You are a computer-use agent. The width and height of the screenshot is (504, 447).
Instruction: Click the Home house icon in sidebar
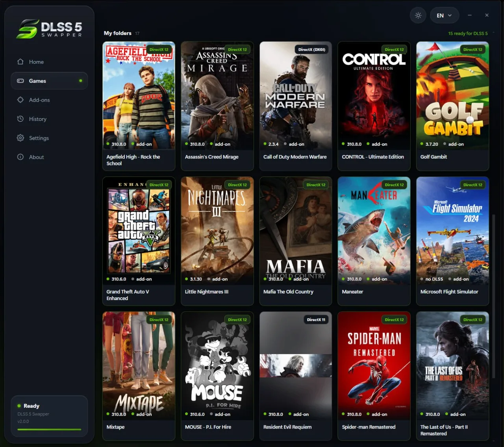pos(20,62)
